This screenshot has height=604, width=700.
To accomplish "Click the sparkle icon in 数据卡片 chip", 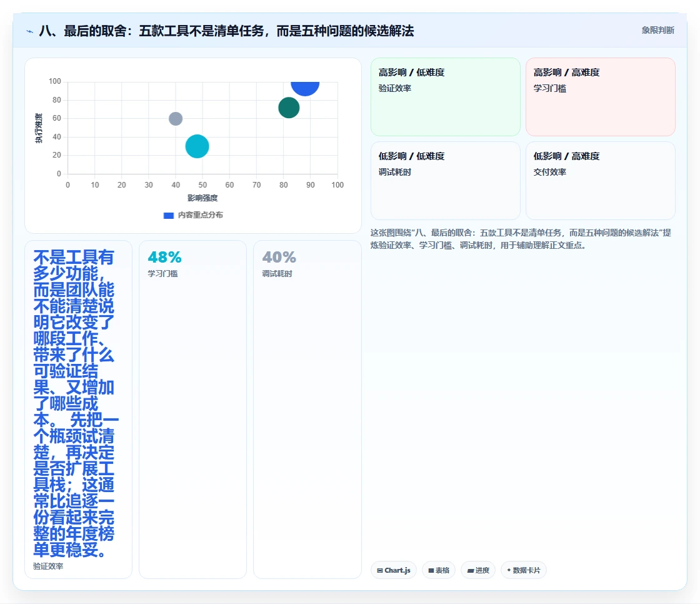I will (509, 570).
